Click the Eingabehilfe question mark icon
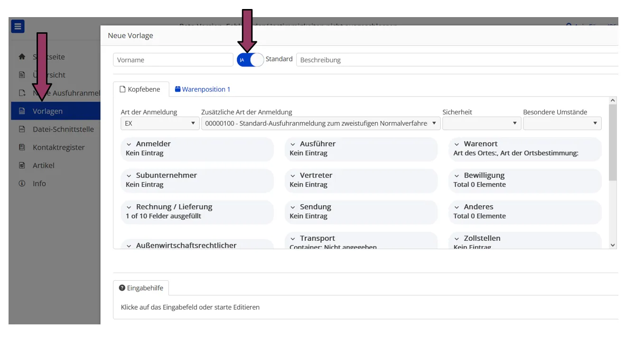The image size is (644, 341). [122, 288]
